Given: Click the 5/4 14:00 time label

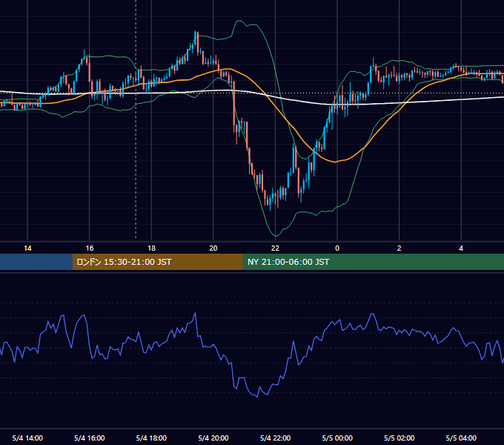Looking at the screenshot, I should (27, 438).
